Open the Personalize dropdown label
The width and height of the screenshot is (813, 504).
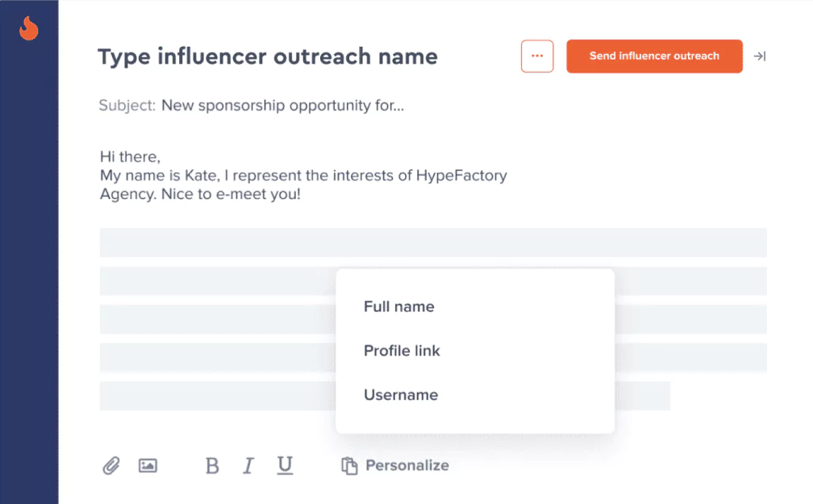coord(407,465)
